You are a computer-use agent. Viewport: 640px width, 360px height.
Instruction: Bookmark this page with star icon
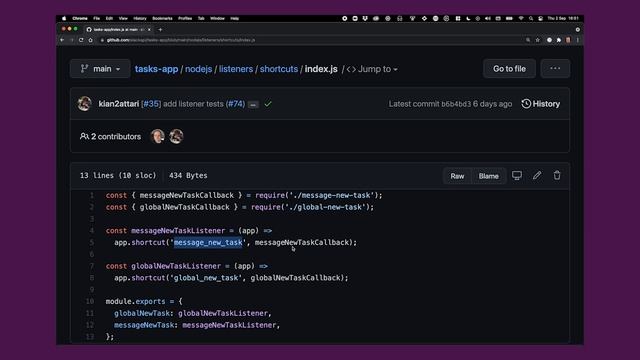(538, 40)
